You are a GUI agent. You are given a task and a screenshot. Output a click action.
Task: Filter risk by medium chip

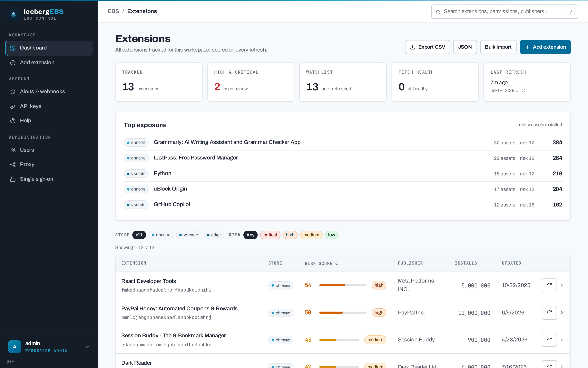coord(311,235)
